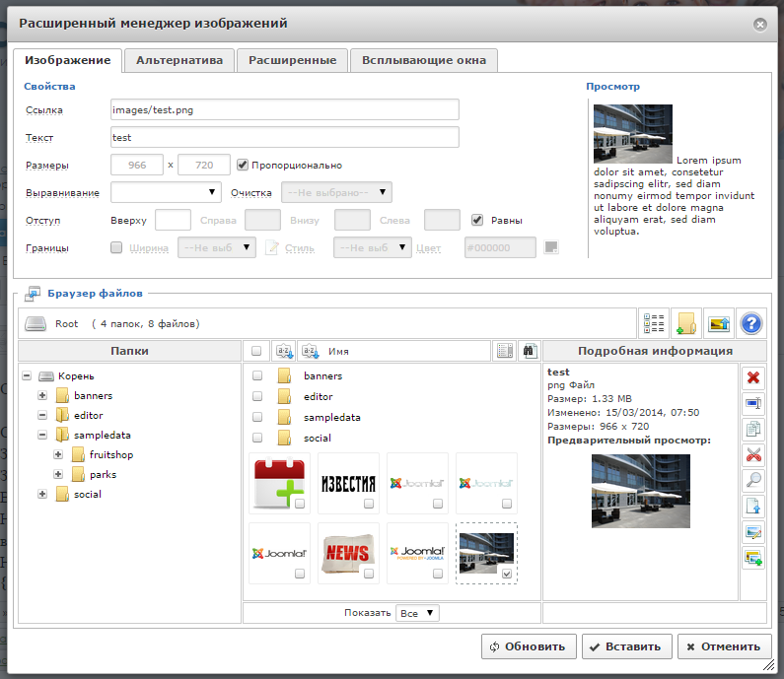Select editor folder in tree

tap(89, 415)
